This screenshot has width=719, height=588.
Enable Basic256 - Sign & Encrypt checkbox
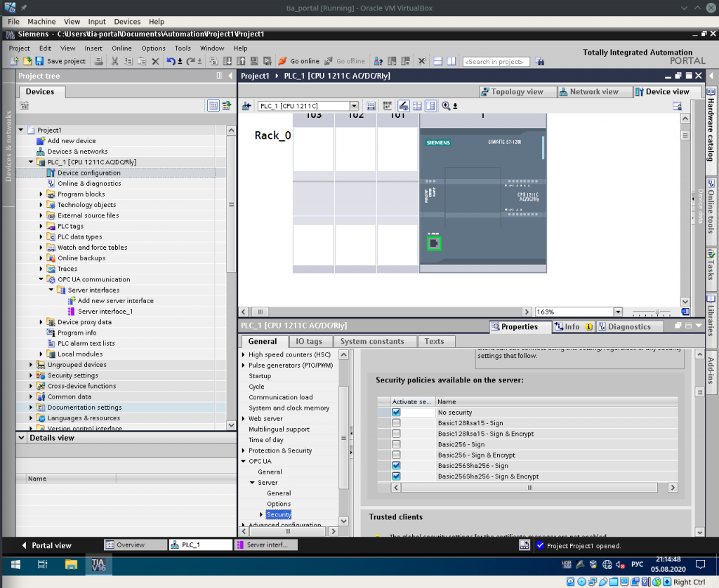396,455
